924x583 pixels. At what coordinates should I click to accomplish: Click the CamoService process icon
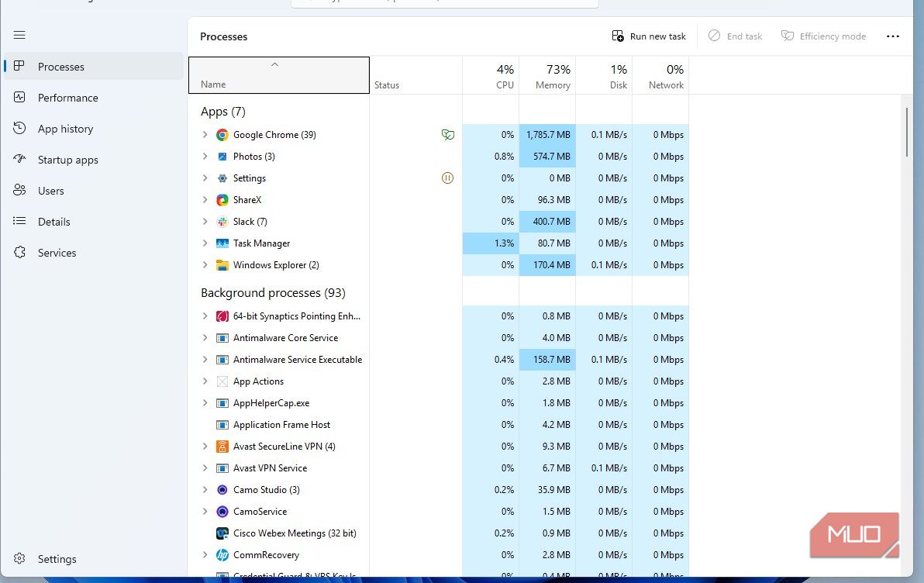(x=222, y=512)
